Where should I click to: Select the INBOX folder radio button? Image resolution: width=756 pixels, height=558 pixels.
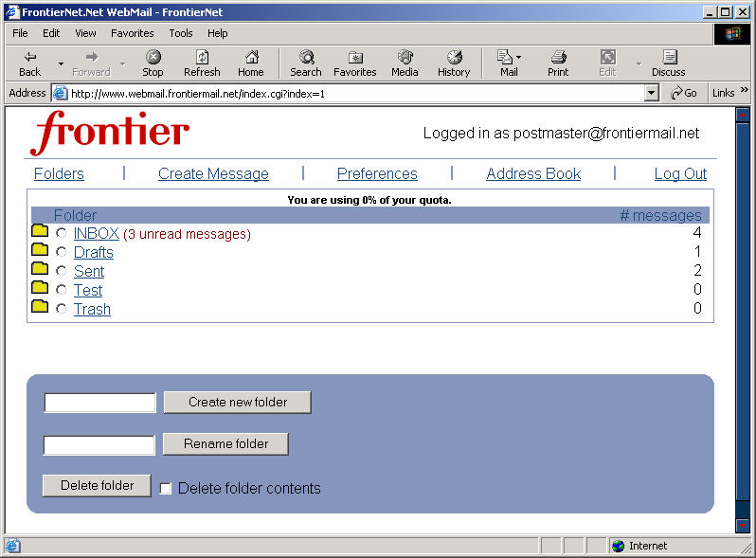pyautogui.click(x=62, y=233)
